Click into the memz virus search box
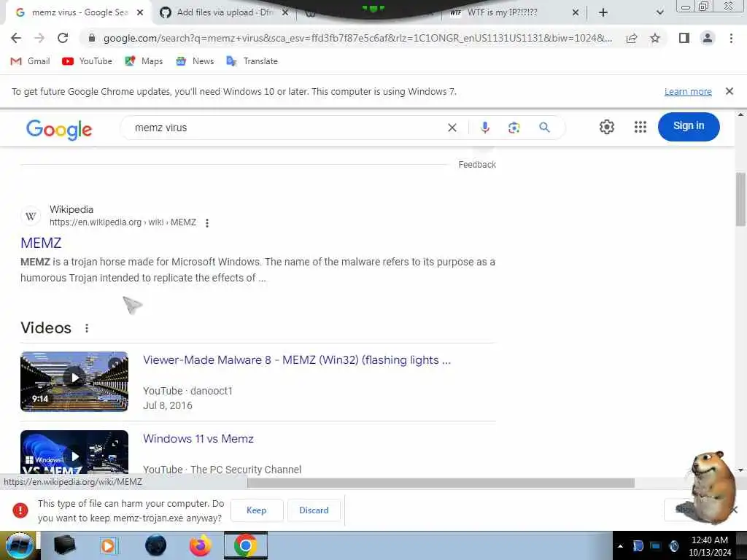Image resolution: width=747 pixels, height=560 pixels. click(x=286, y=128)
